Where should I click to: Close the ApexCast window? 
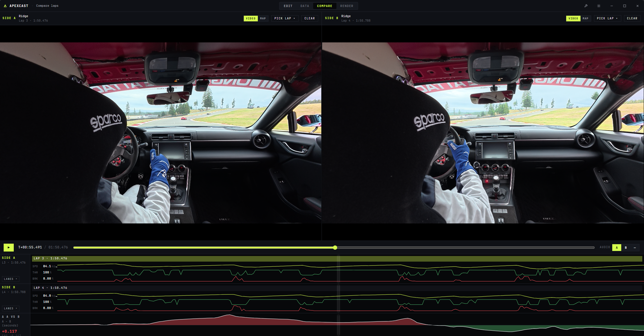pyautogui.click(x=638, y=6)
